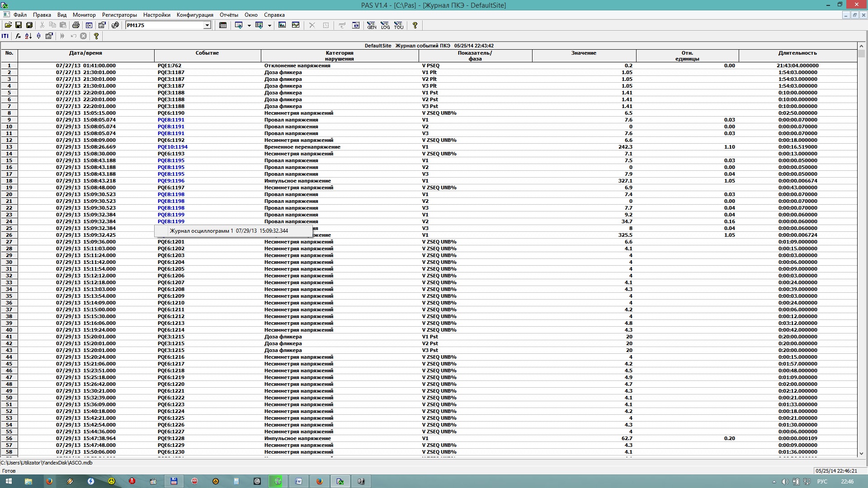This screenshot has width=868, height=488.
Task: Click the Open file folder icon
Action: tap(8, 25)
